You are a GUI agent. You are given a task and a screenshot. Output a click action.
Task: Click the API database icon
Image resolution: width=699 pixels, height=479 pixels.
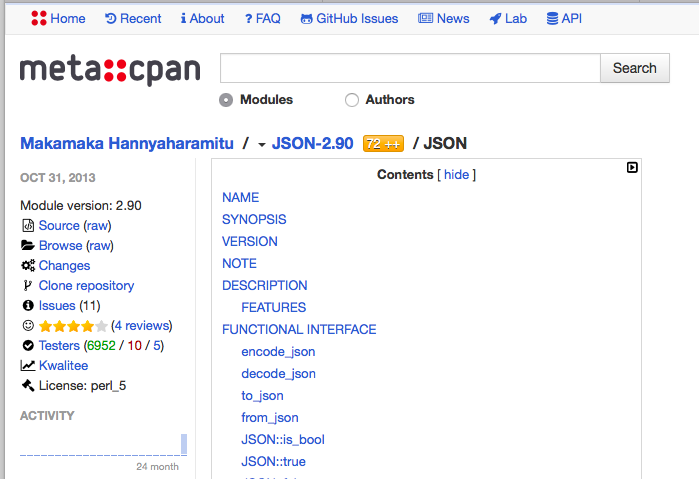(x=552, y=18)
